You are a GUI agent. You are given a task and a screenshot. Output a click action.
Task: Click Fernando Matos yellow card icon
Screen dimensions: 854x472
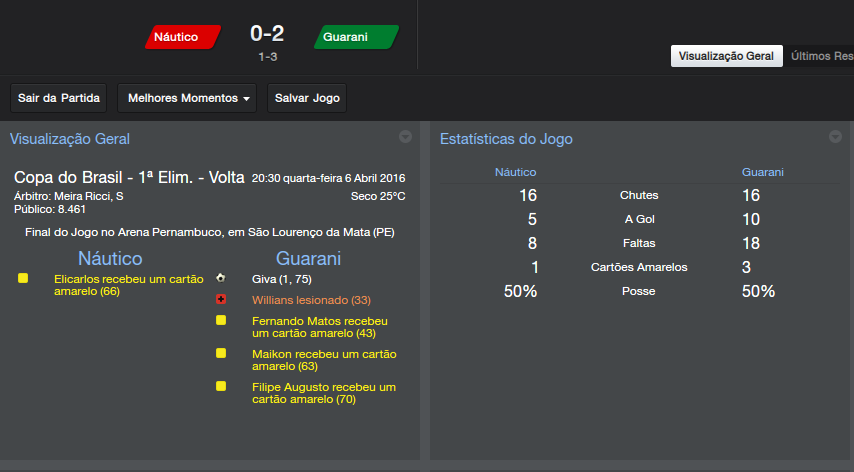point(221,320)
